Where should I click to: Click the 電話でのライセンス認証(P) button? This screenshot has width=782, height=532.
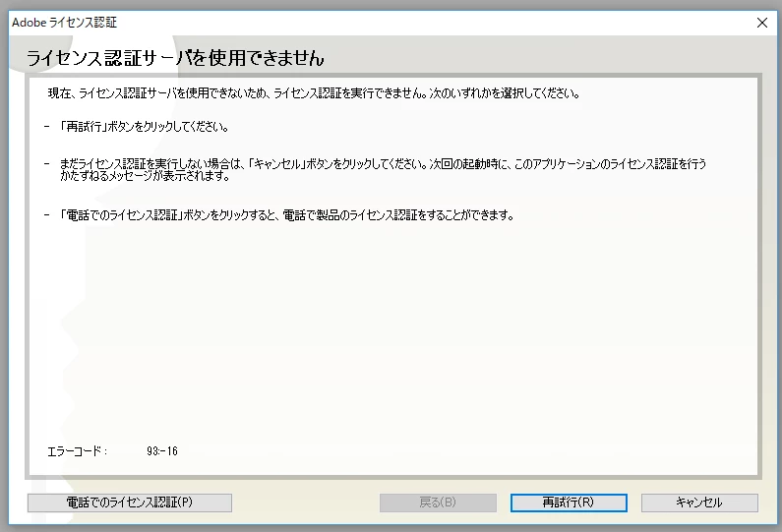(130, 502)
